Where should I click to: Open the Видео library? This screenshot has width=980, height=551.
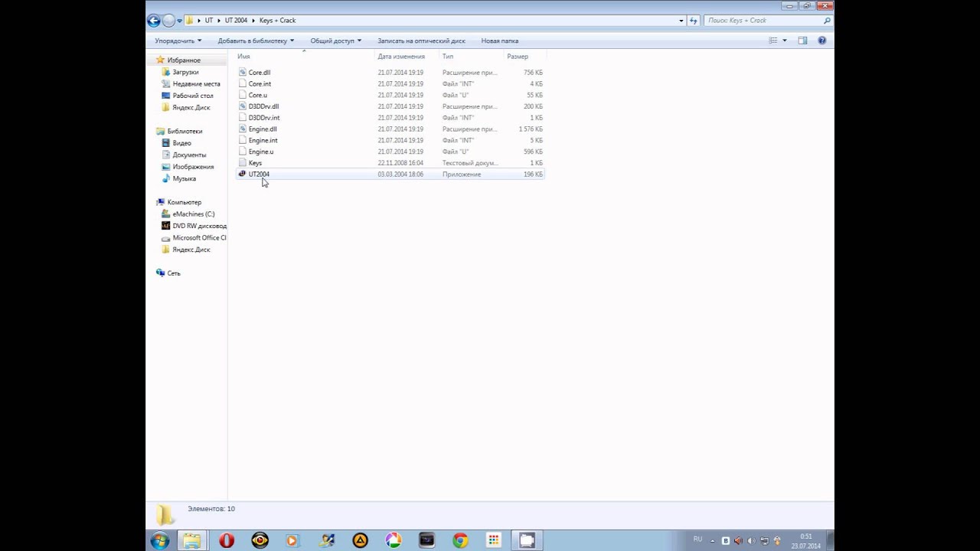point(181,143)
